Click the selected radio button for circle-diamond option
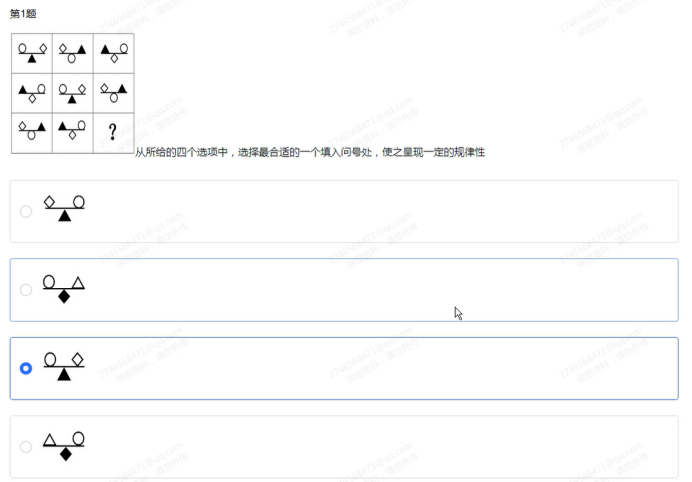This screenshot has width=692, height=482. pos(26,369)
